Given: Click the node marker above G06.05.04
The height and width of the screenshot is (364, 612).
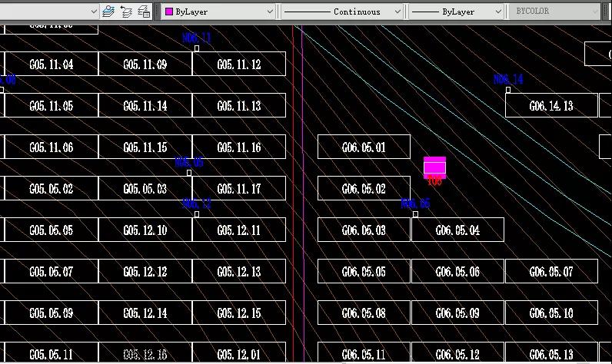Looking at the screenshot, I should coord(416,214).
